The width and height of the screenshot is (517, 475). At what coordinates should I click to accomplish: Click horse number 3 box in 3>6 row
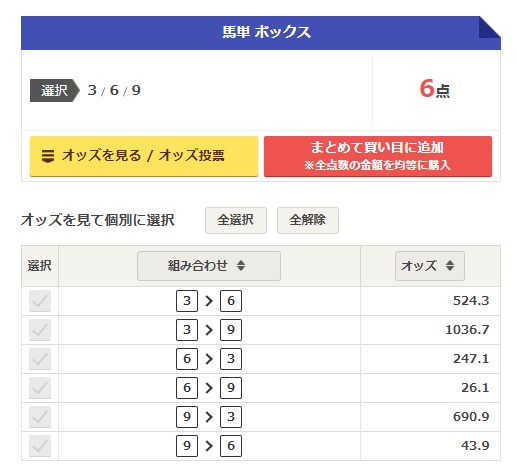(x=187, y=301)
